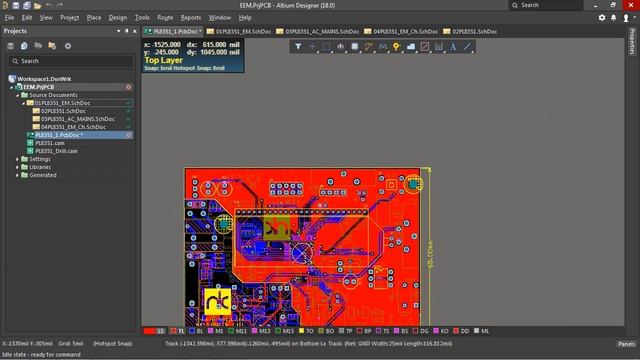640x360 pixels.
Task: Click the Place Component chip icon
Action: coord(355,47)
